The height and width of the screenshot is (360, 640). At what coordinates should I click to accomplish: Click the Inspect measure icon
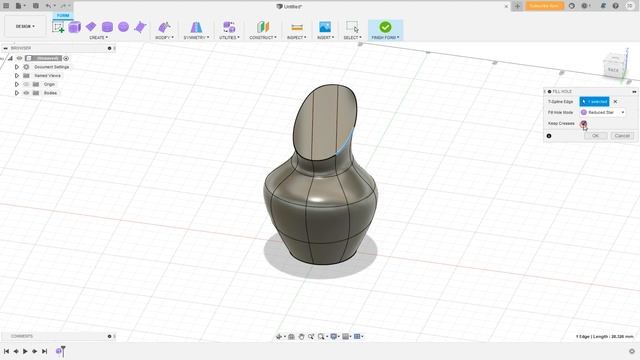(297, 27)
